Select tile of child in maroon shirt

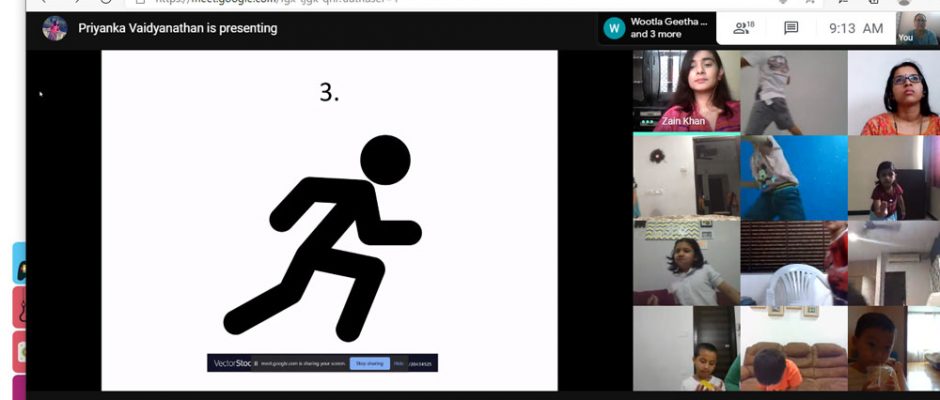tap(894, 178)
